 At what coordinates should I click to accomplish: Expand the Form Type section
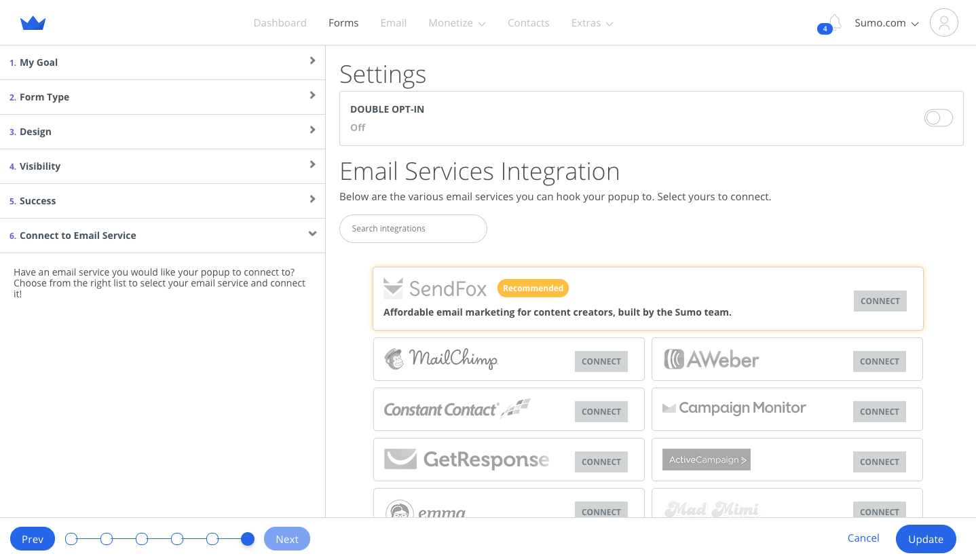[x=162, y=97]
